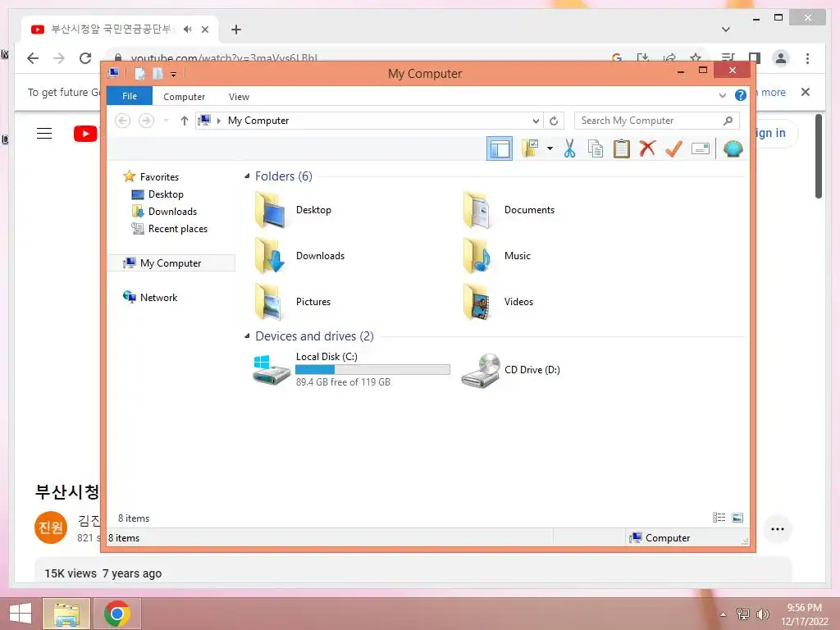The width and height of the screenshot is (840, 630).
Task: Collapse the Devices and drives group
Action: (x=247, y=336)
